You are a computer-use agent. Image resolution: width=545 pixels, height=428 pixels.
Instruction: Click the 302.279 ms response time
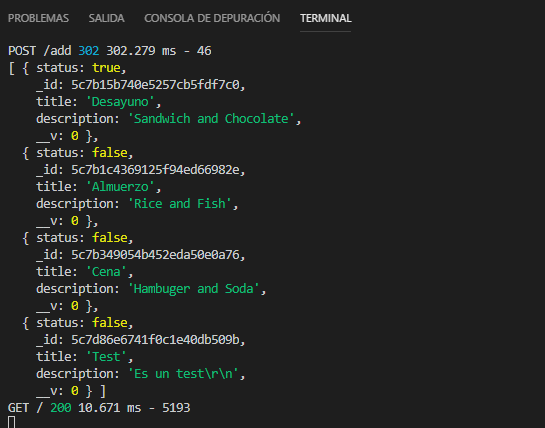coord(141,51)
